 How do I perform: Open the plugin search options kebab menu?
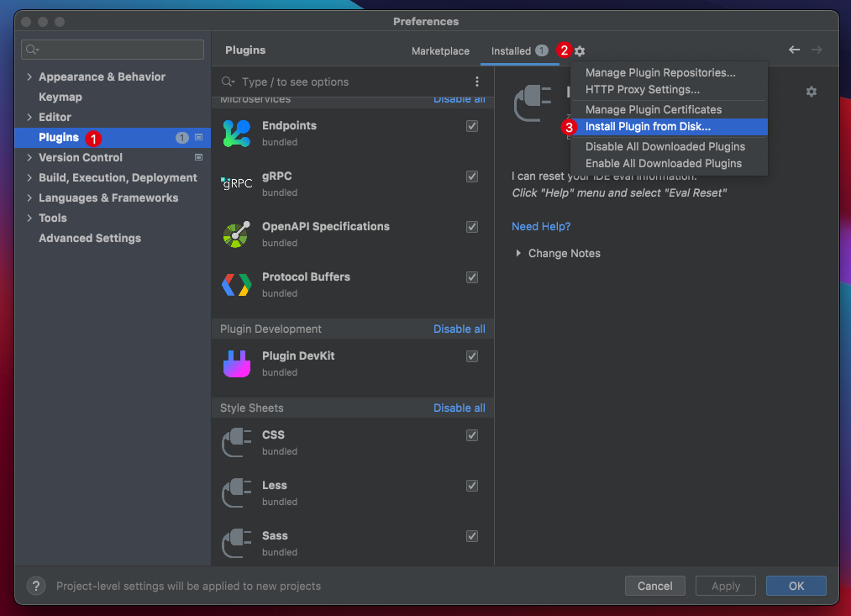pos(477,82)
